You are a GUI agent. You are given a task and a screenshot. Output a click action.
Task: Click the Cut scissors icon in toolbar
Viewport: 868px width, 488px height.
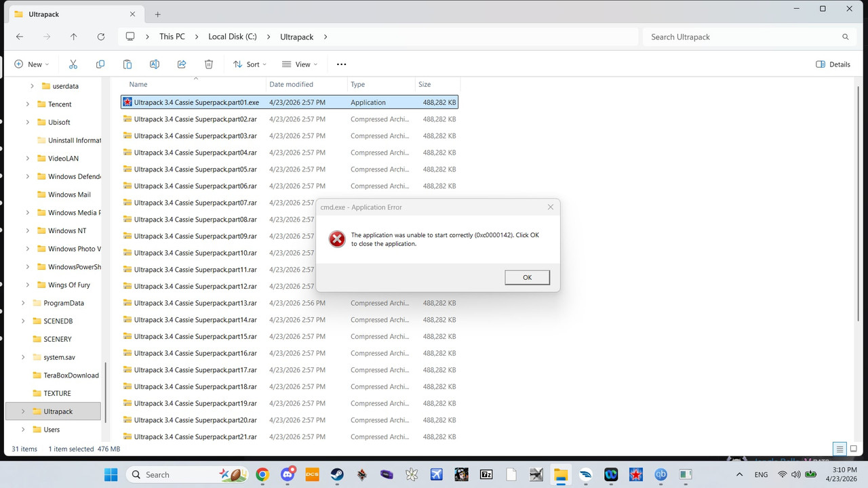73,64
